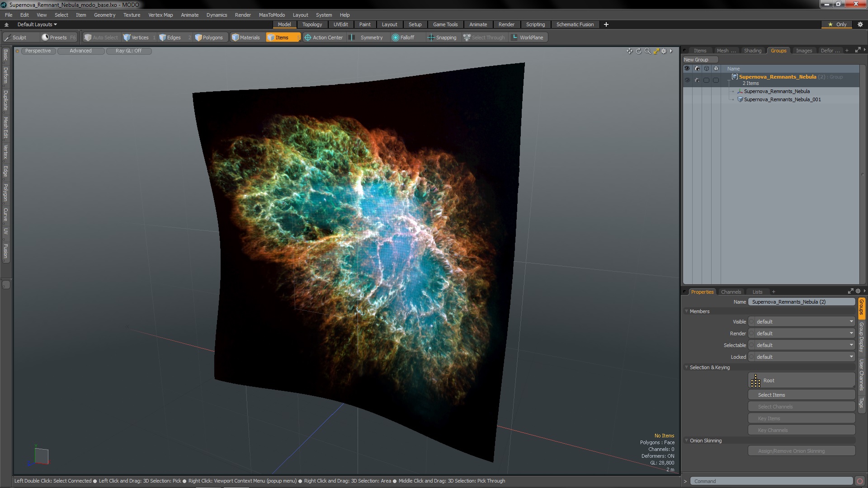
Task: Select the Supernova_Remnants_Nebula locator item
Action: click(776, 91)
